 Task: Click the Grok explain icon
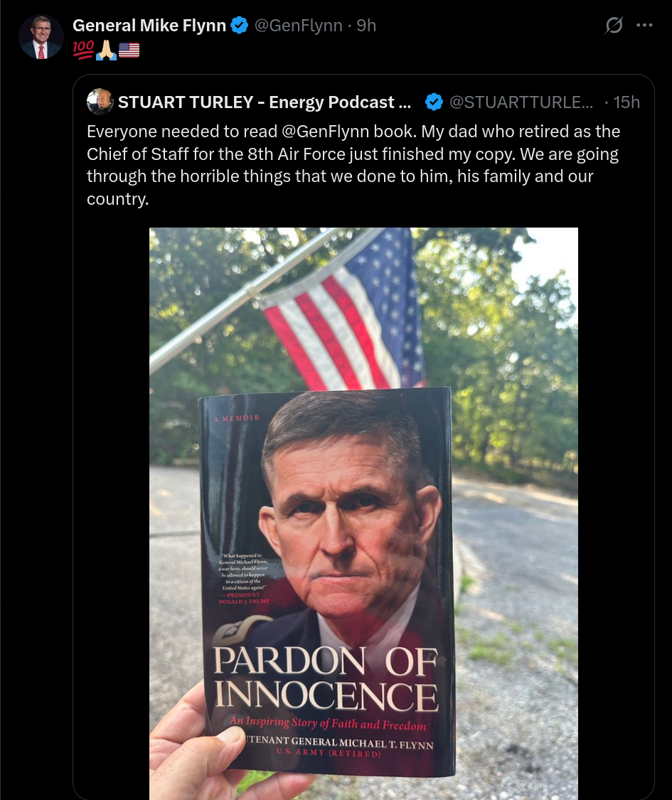coord(614,25)
